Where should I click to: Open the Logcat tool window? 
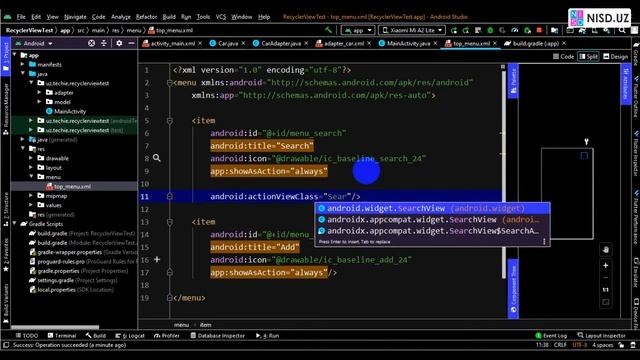pos(130,336)
